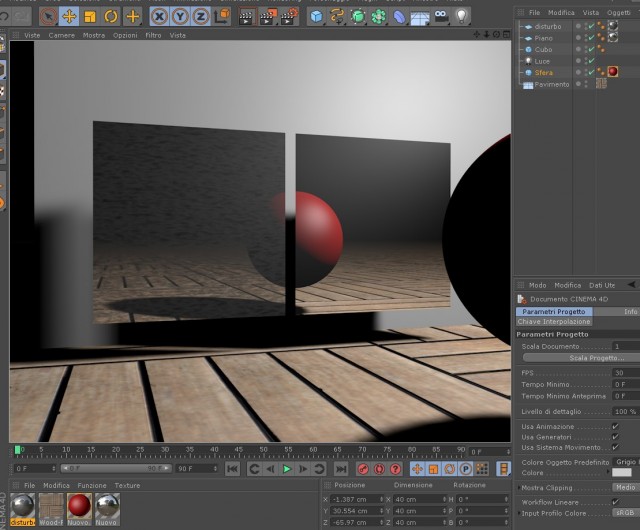Image resolution: width=640 pixels, height=530 pixels.
Task: Select the Scale tool icon
Action: click(x=90, y=17)
